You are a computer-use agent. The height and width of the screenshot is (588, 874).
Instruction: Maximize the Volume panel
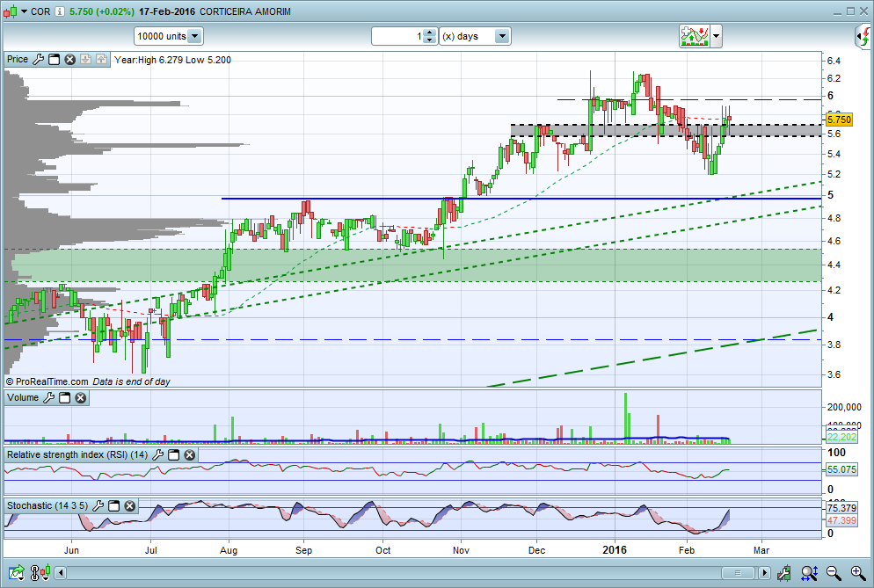(65, 397)
